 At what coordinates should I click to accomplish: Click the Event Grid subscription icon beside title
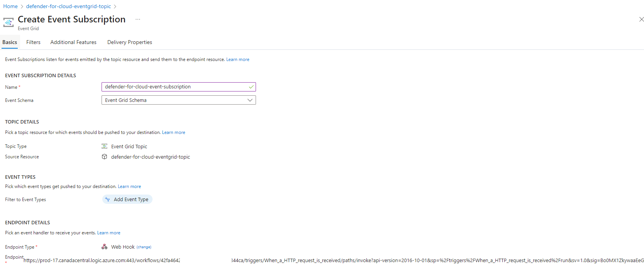8,22
